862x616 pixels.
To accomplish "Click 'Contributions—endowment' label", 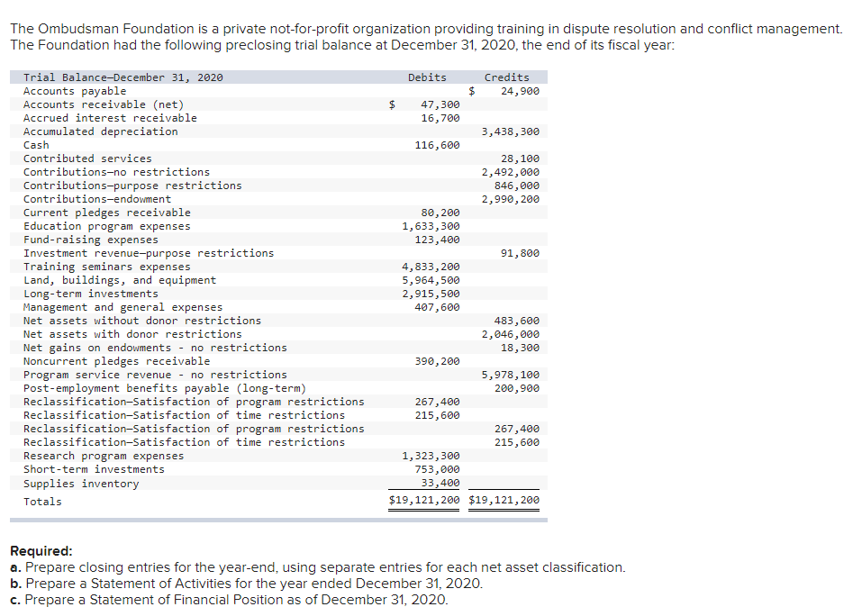I will point(97,199).
